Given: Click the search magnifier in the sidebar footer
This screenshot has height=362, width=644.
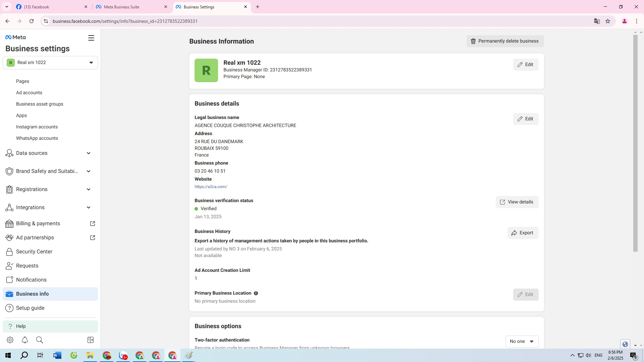Looking at the screenshot, I should click(x=40, y=340).
